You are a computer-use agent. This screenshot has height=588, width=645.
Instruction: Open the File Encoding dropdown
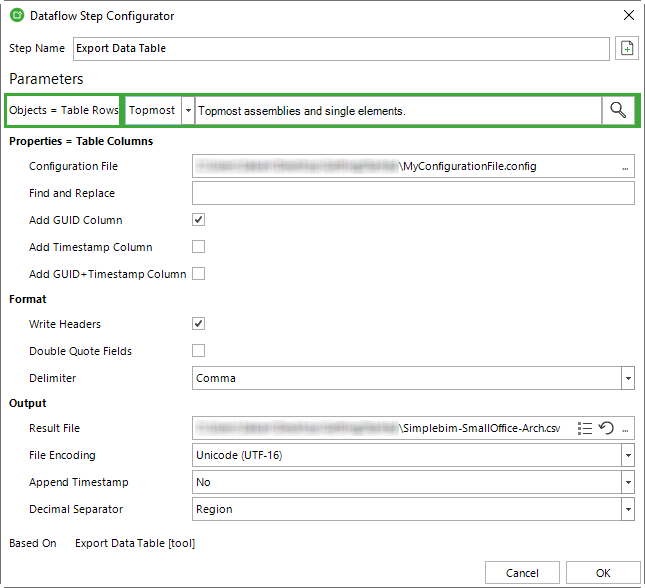point(628,455)
